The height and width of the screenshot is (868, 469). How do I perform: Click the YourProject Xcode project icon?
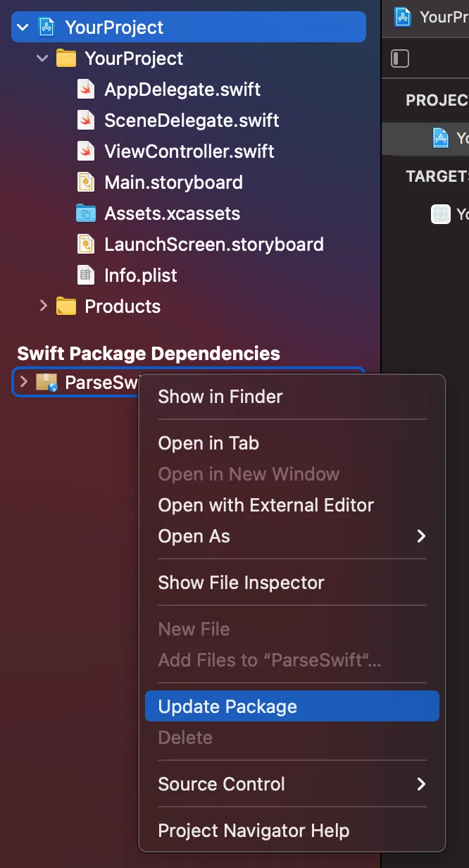tap(46, 27)
